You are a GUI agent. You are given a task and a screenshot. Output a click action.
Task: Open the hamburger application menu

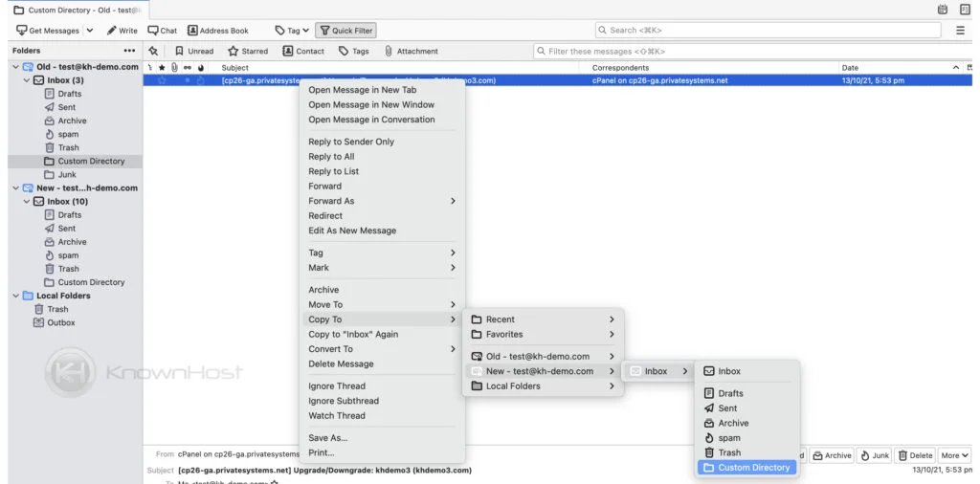pyautogui.click(x=960, y=30)
